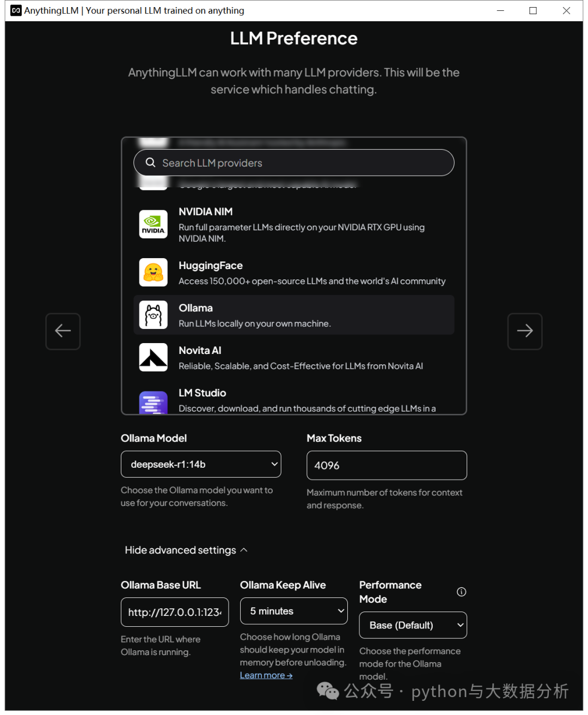Click 'Enter the URL where Ollama is running.' text
The image size is (588, 715).
[x=161, y=645]
